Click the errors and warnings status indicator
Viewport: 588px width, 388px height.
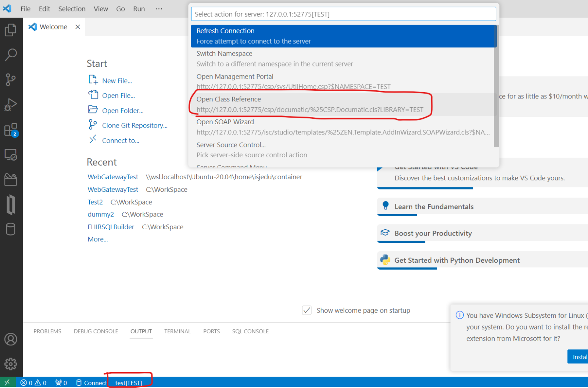pyautogui.click(x=33, y=383)
